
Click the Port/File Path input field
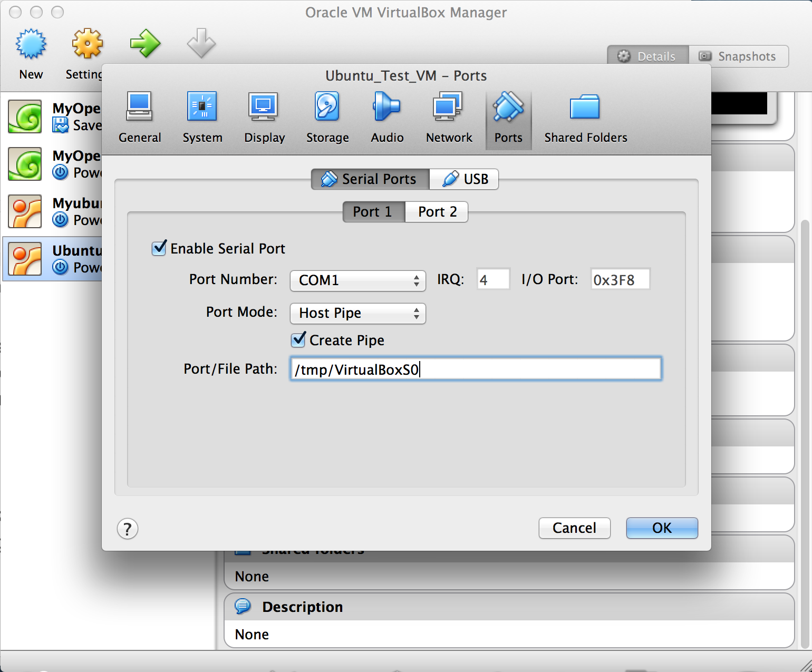point(476,369)
